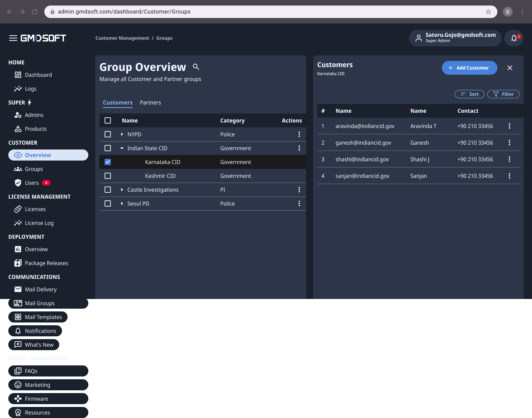Select the Kashmir CID row name
Screen dimensions: 532x418
160,176
